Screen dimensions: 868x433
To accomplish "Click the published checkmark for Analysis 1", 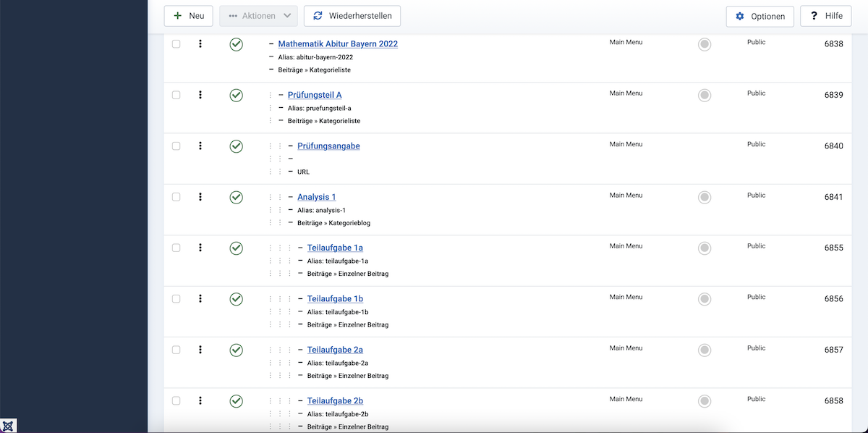I will click(236, 197).
